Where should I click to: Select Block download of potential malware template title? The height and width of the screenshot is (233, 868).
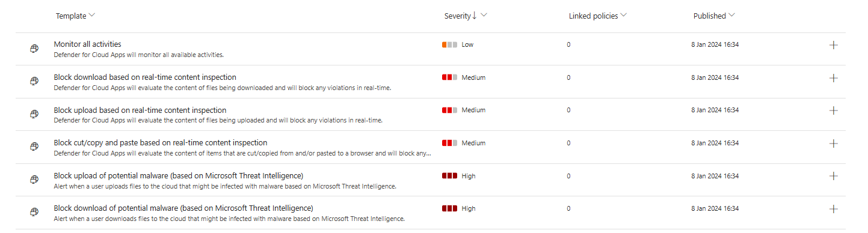pyautogui.click(x=183, y=208)
